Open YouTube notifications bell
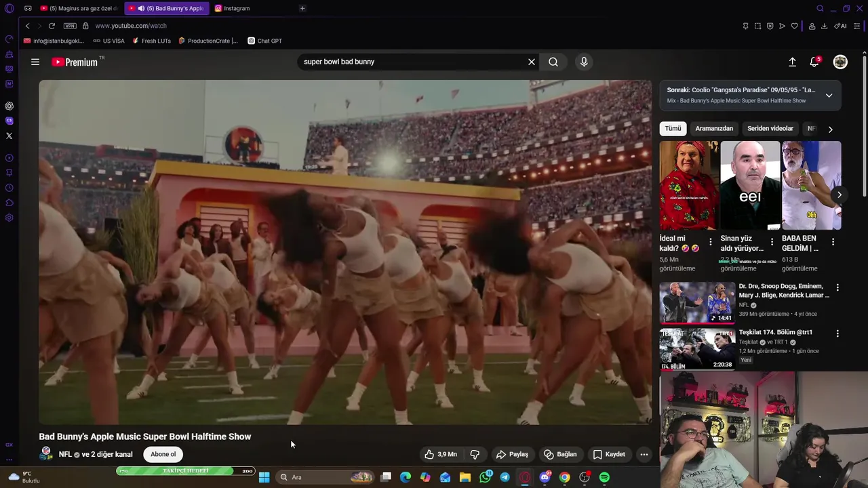Screen dimensions: 868x488 (814, 62)
